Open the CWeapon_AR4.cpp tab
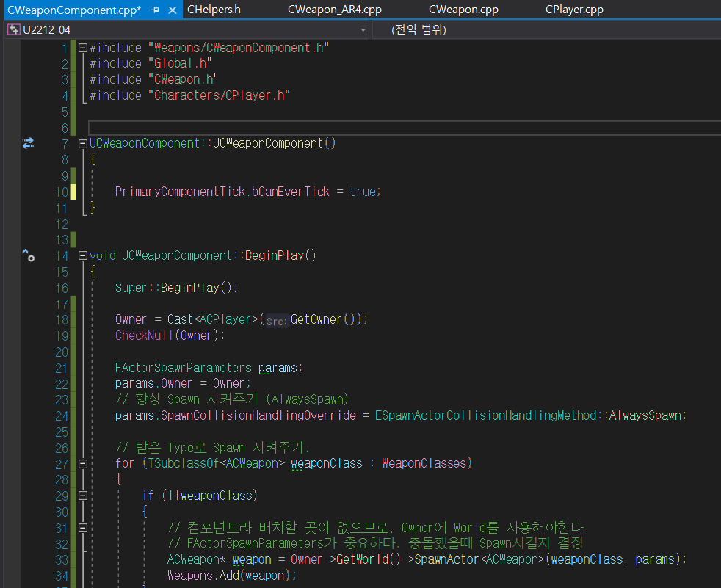The height and width of the screenshot is (588, 721). 335,10
